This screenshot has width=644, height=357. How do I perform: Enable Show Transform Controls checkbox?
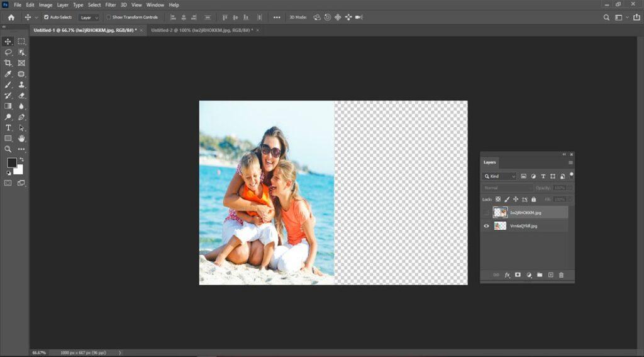(x=109, y=17)
